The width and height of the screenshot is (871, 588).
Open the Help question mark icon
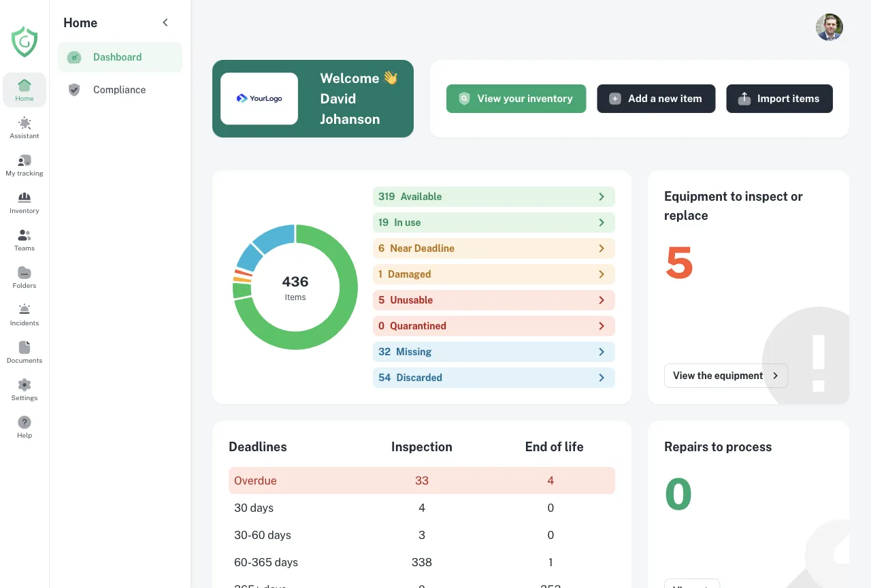click(x=24, y=422)
